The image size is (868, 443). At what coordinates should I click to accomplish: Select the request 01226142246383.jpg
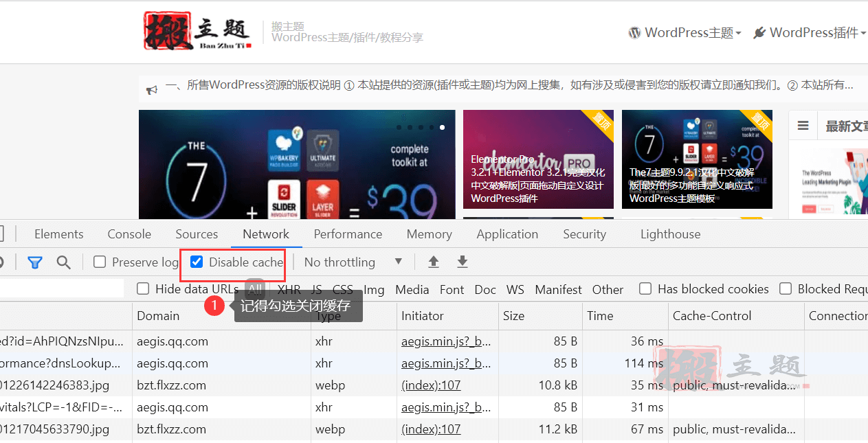(54, 385)
